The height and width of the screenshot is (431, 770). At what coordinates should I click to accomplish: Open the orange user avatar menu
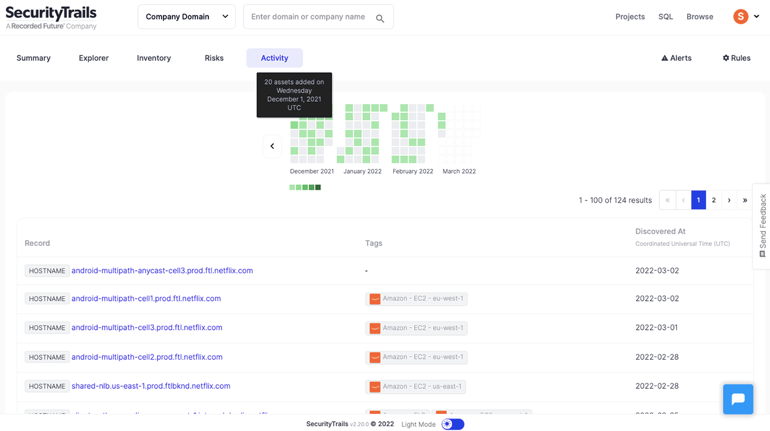(741, 17)
